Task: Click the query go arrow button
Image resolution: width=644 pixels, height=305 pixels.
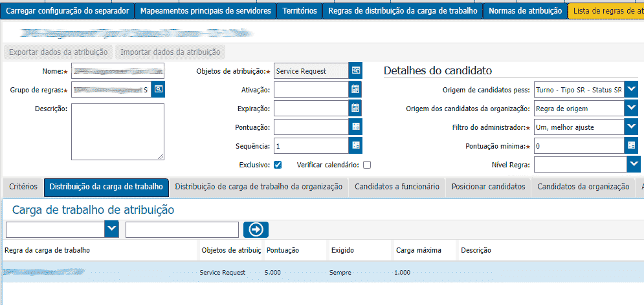Action: (256, 230)
